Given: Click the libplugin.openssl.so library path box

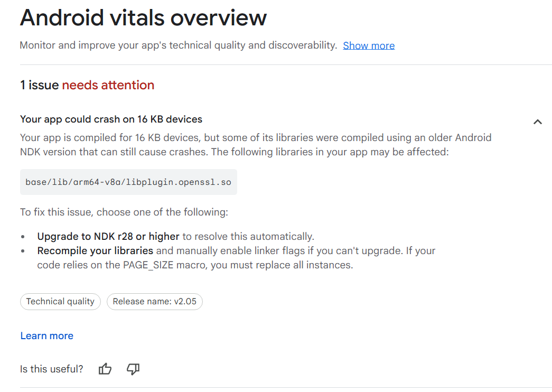Looking at the screenshot, I should tap(128, 182).
